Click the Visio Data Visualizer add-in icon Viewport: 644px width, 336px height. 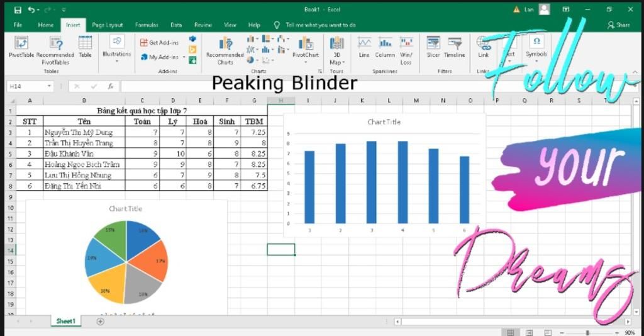click(x=192, y=39)
